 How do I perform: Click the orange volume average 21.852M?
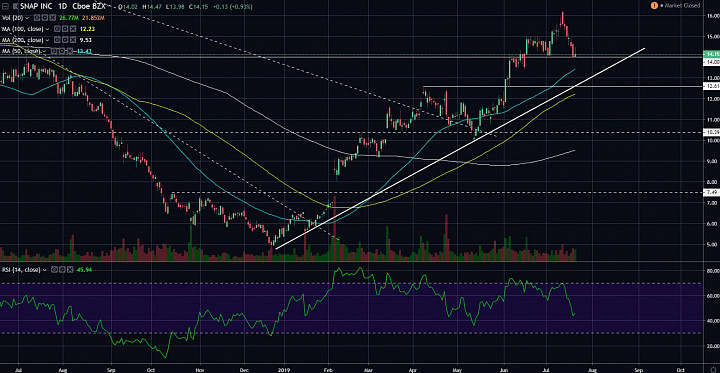[x=93, y=18]
